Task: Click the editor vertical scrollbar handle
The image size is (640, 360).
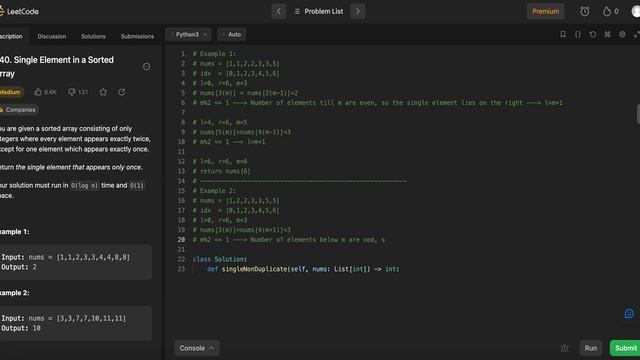Action: pos(638,114)
